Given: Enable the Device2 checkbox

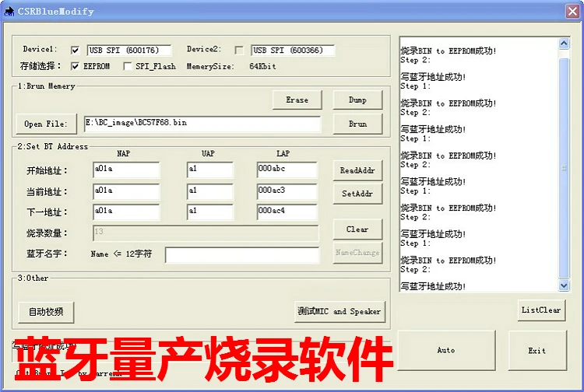Looking at the screenshot, I should pyautogui.click(x=239, y=50).
